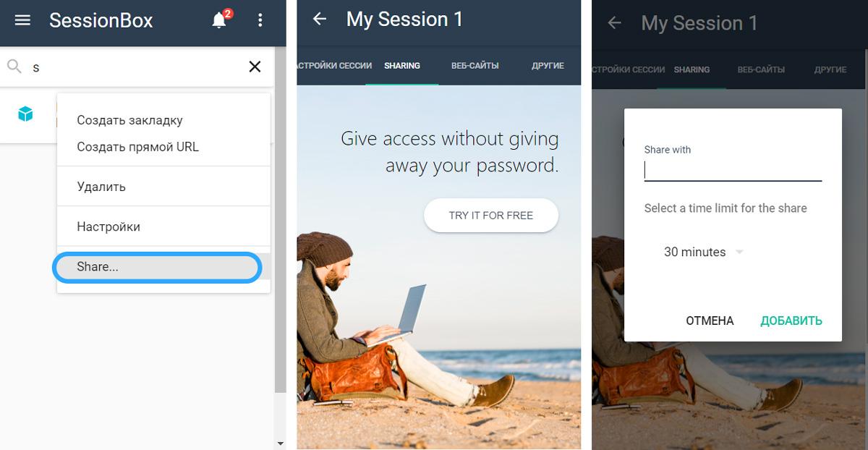The width and height of the screenshot is (868, 450).
Task: Open notifications bell with badge
Action: 221,20
